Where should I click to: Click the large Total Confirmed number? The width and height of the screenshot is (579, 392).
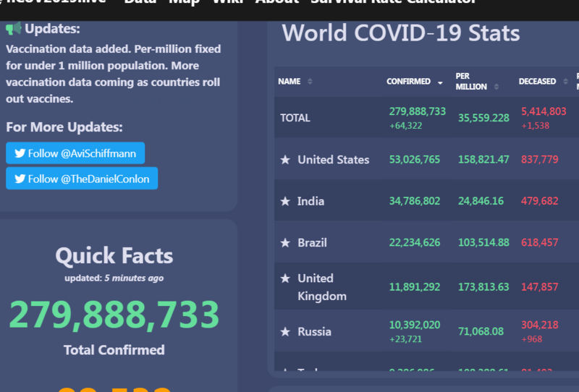(x=114, y=315)
